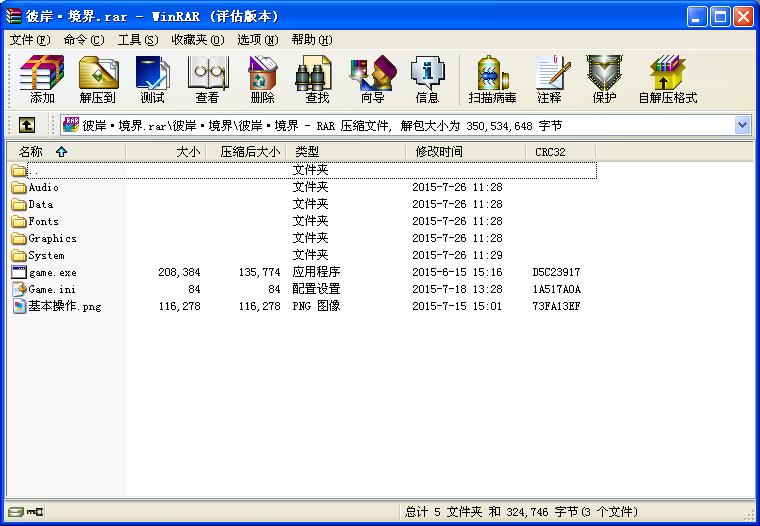Sort by 名称 column header

pyautogui.click(x=66, y=152)
